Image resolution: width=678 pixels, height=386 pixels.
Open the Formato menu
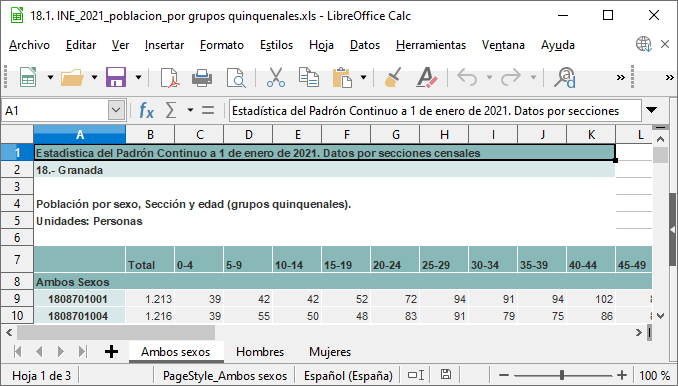pos(222,45)
